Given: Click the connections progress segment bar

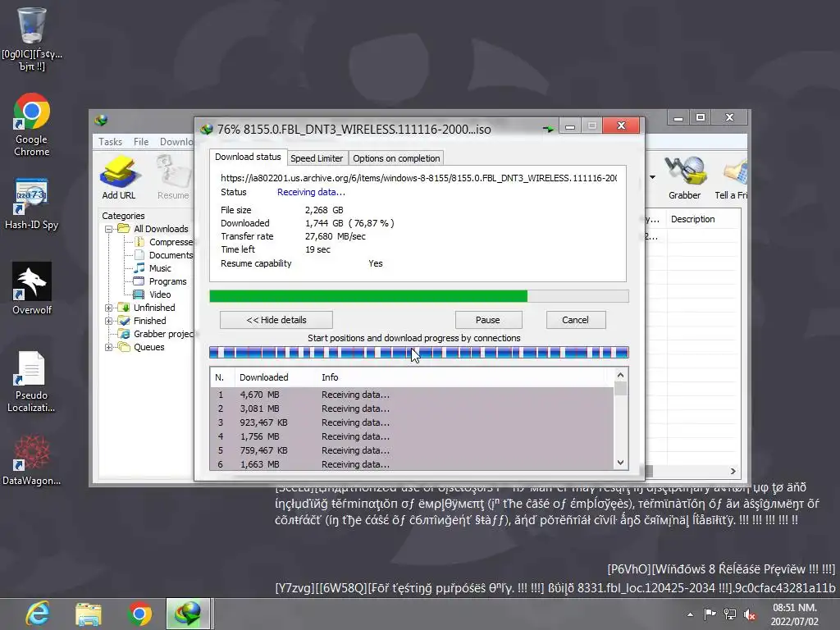Looking at the screenshot, I should point(419,353).
